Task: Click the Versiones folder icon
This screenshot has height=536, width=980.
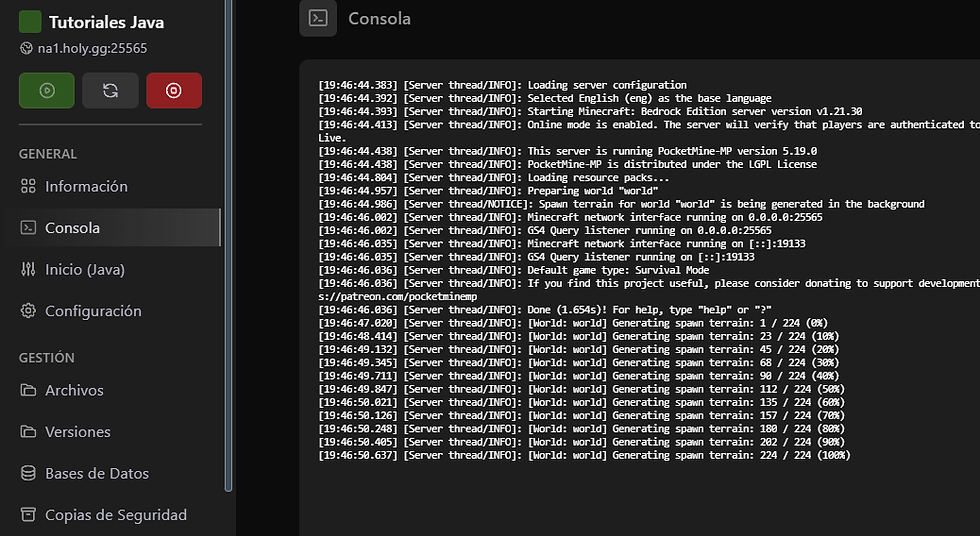Action: coord(28,432)
